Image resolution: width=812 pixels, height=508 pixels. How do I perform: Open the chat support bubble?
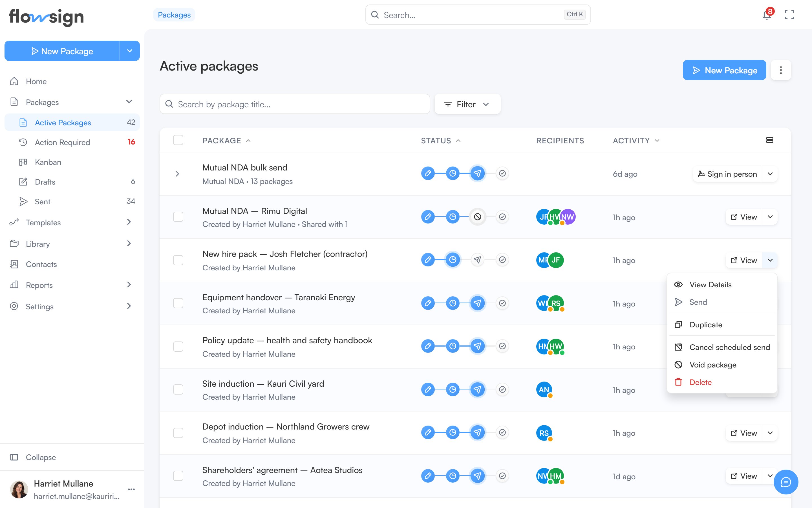pos(786,482)
